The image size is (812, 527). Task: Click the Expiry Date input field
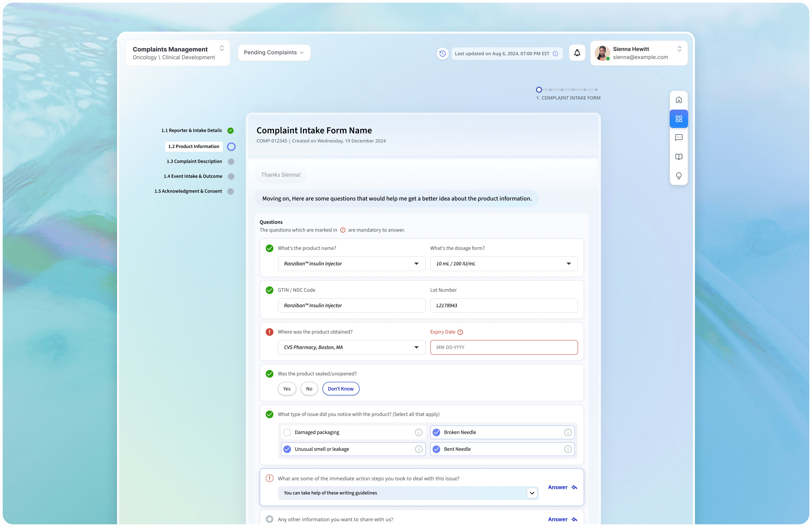[x=504, y=347]
